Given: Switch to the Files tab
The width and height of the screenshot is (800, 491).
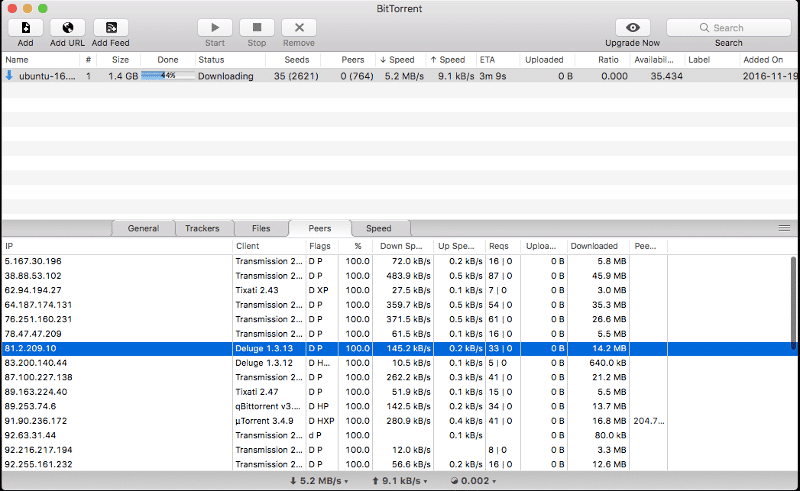Looking at the screenshot, I should click(x=261, y=228).
